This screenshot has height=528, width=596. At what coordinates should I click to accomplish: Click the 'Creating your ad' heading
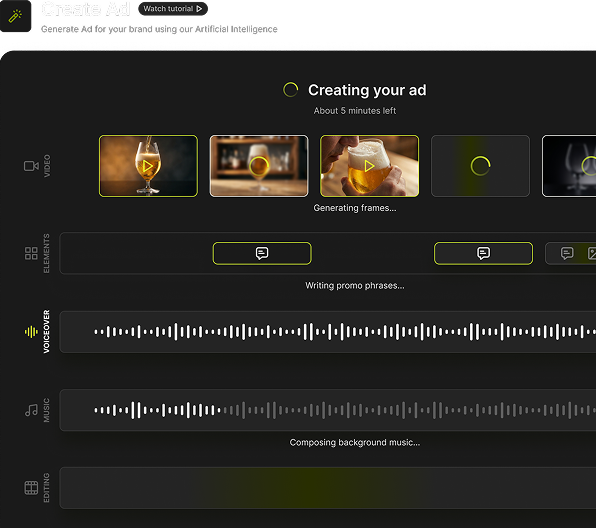(367, 90)
